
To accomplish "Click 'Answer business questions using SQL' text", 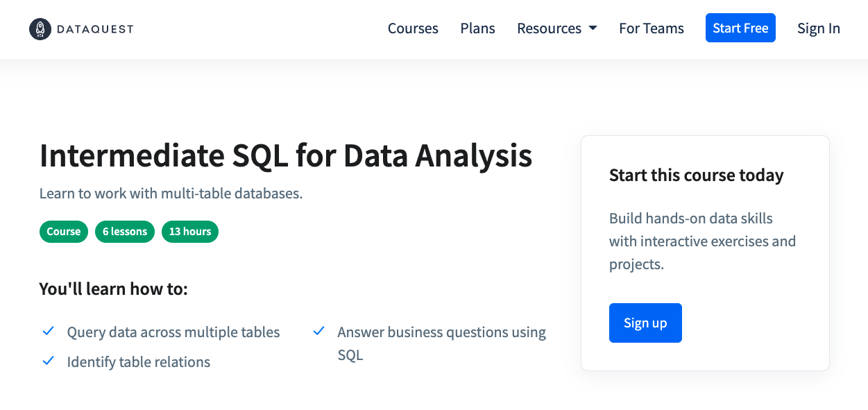I will (x=442, y=343).
